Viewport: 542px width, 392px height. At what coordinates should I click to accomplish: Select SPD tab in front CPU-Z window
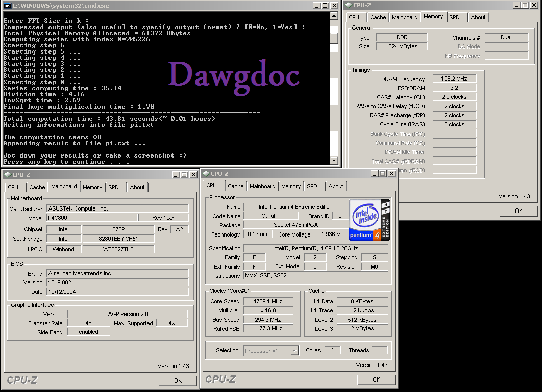pos(312,186)
